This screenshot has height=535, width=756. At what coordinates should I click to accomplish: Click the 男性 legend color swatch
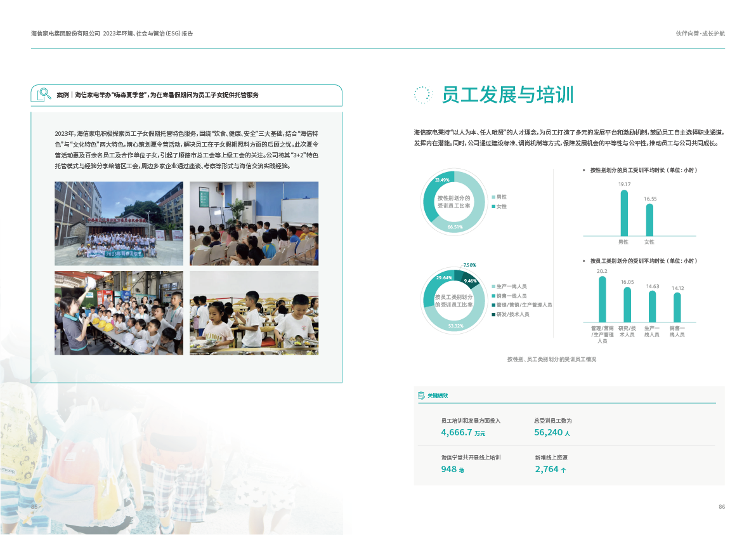[x=493, y=197]
